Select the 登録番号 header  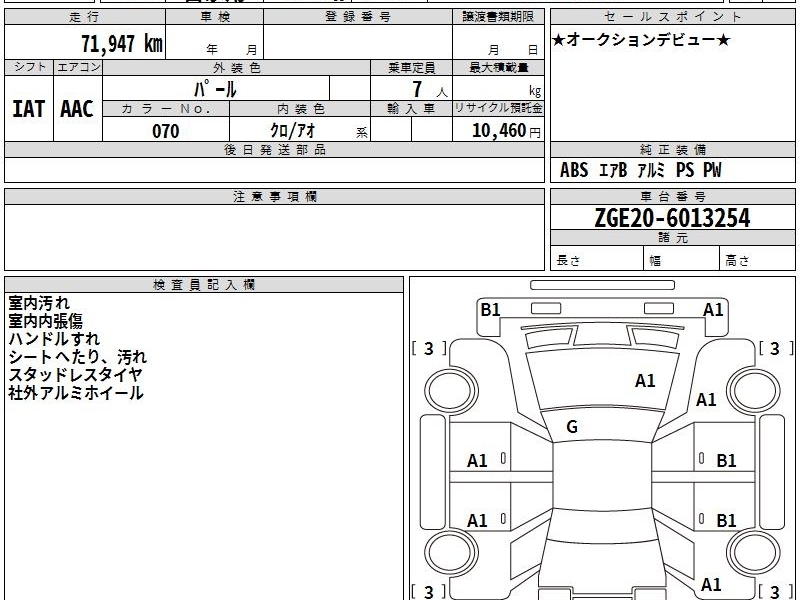(x=358, y=17)
